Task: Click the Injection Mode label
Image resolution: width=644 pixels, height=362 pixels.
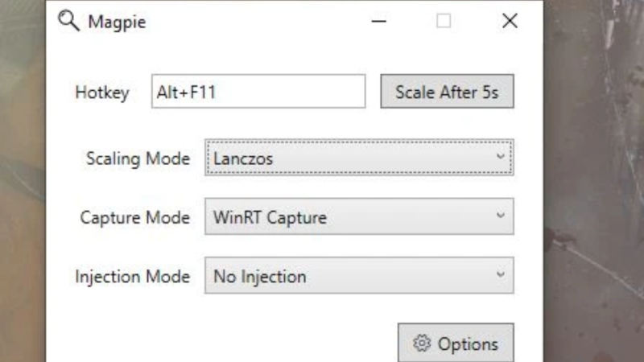Action: coord(132,277)
